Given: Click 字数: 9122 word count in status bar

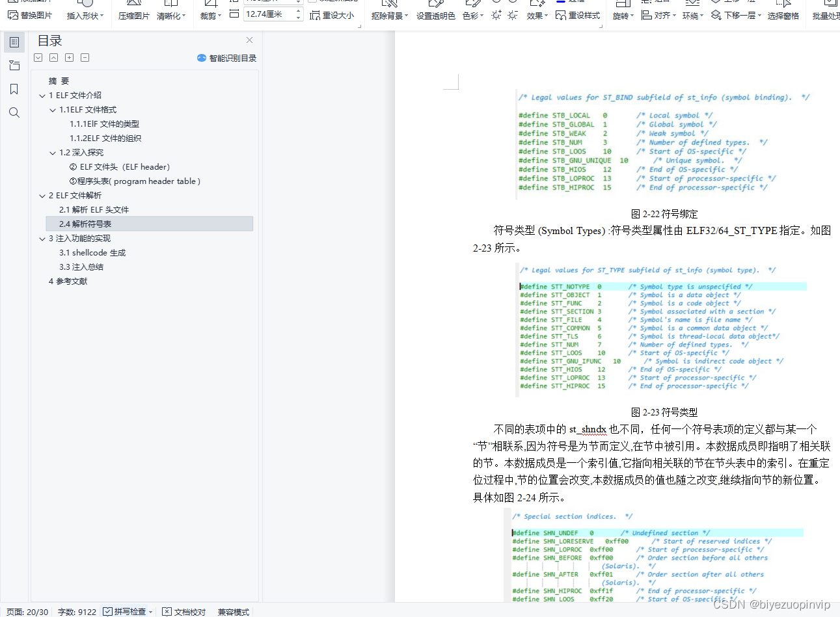Looking at the screenshot, I should (x=77, y=612).
